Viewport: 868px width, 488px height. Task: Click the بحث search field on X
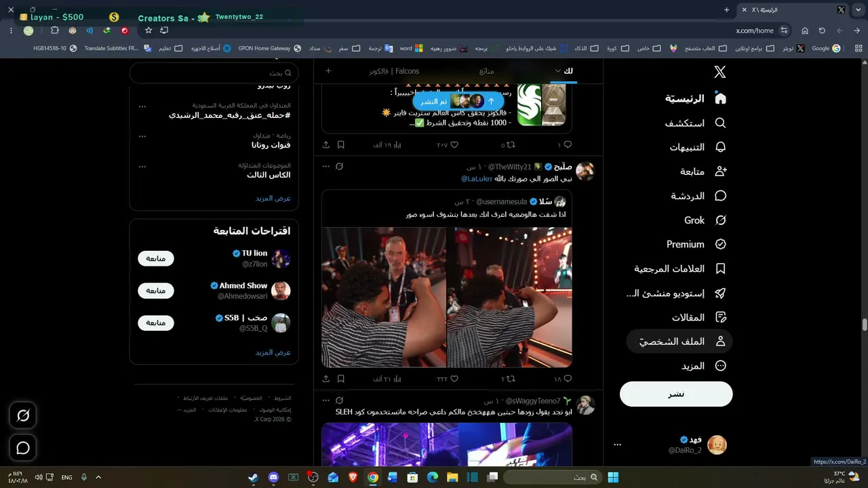(214, 73)
